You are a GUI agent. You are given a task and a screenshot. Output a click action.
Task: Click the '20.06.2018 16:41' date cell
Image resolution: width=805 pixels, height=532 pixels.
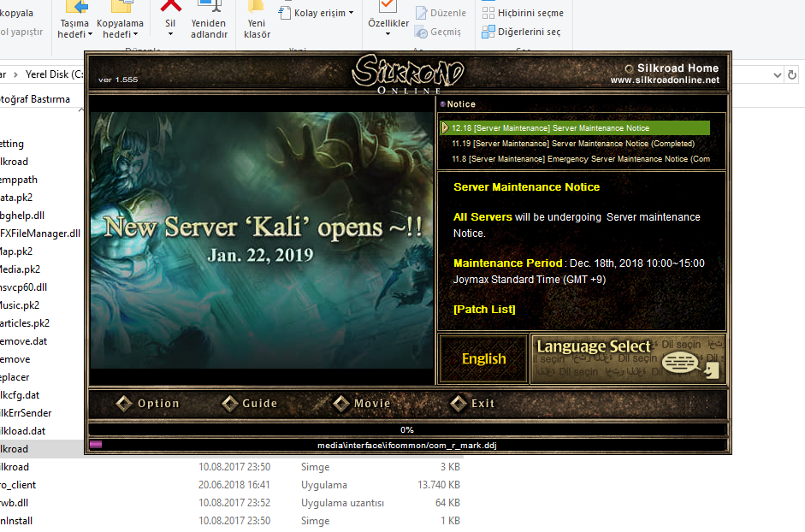coord(234,485)
